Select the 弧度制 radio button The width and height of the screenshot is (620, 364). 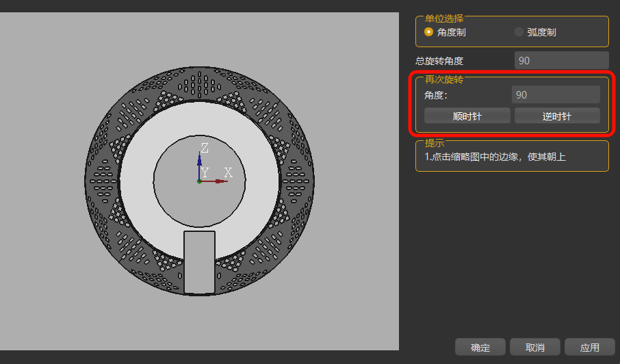pos(519,32)
